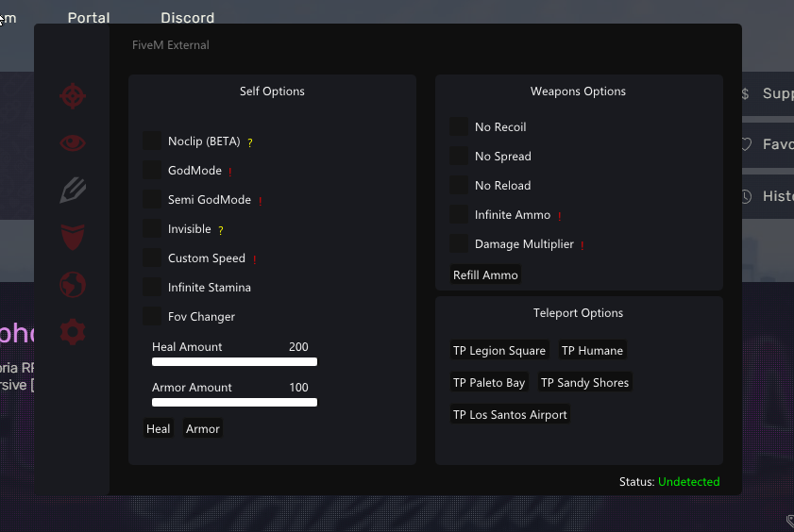The image size is (794, 532).
Task: Open the shield tab in the sidebar
Action: [73, 237]
